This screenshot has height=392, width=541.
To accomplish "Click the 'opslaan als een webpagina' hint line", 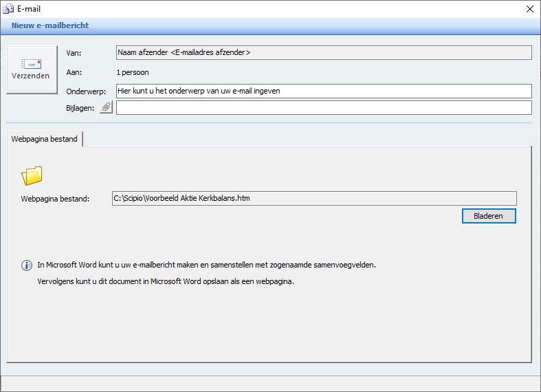I will coord(166,281).
